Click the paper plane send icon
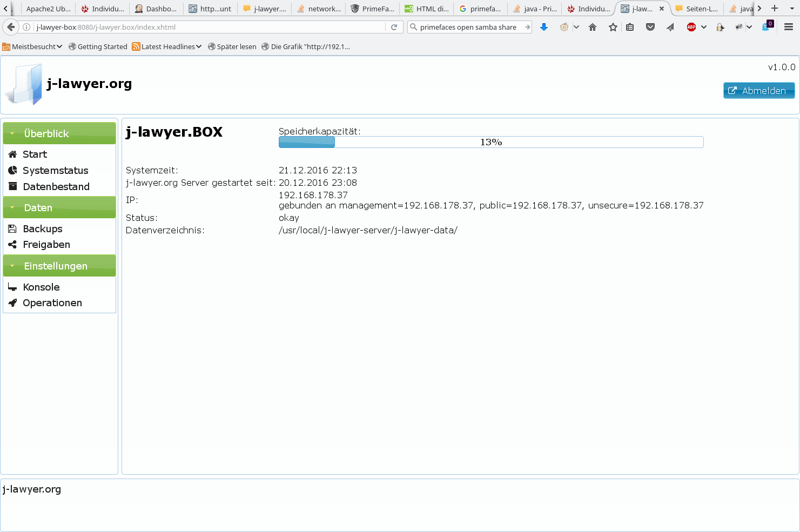Screen dimensions: 800x532 pos(670,27)
